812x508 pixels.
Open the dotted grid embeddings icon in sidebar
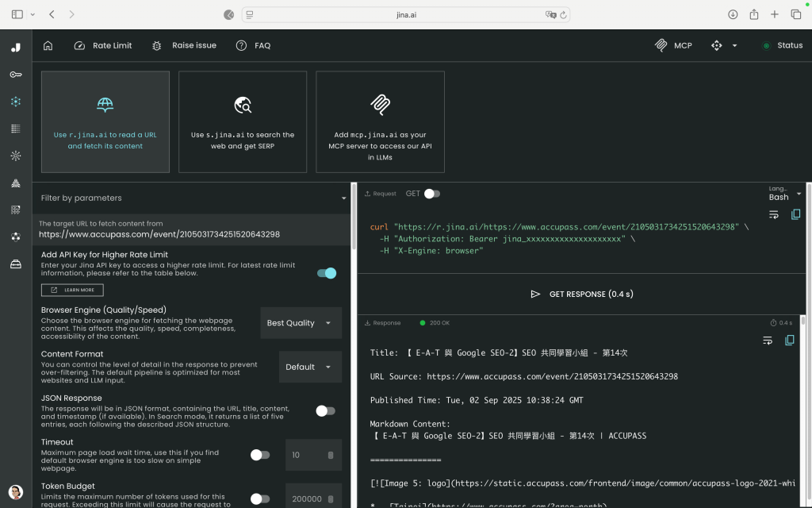click(16, 129)
